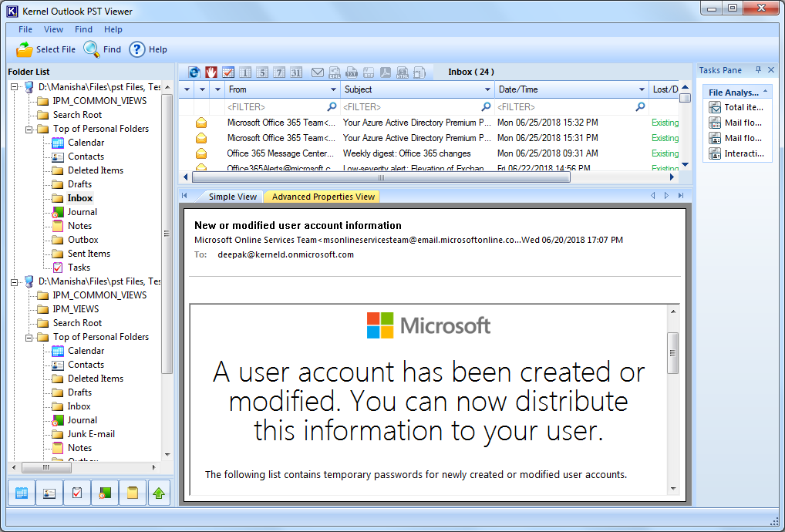This screenshot has width=785, height=532.
Task: Click the Select File toolbar icon
Action: click(x=25, y=49)
